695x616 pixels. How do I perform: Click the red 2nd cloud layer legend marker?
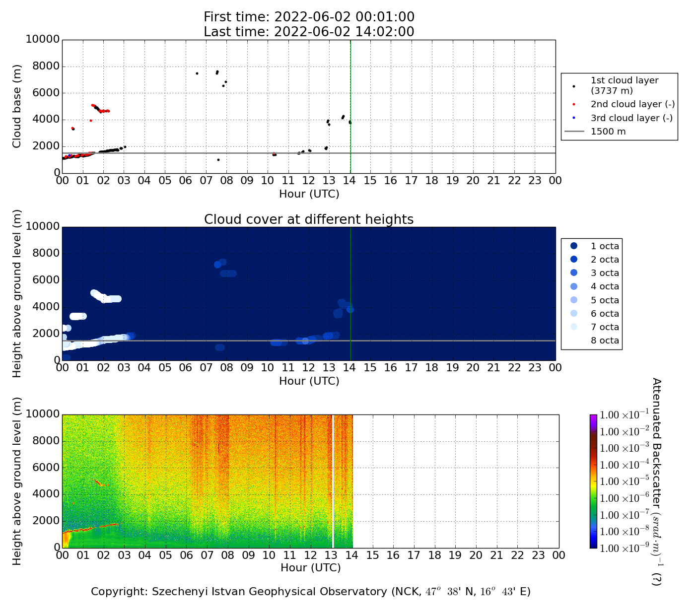point(574,104)
